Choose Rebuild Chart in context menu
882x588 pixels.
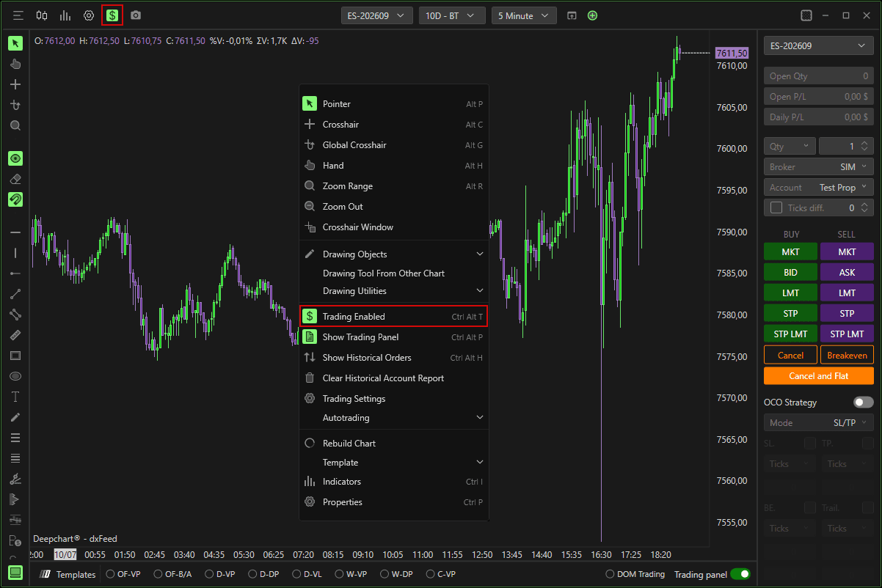tap(393, 444)
